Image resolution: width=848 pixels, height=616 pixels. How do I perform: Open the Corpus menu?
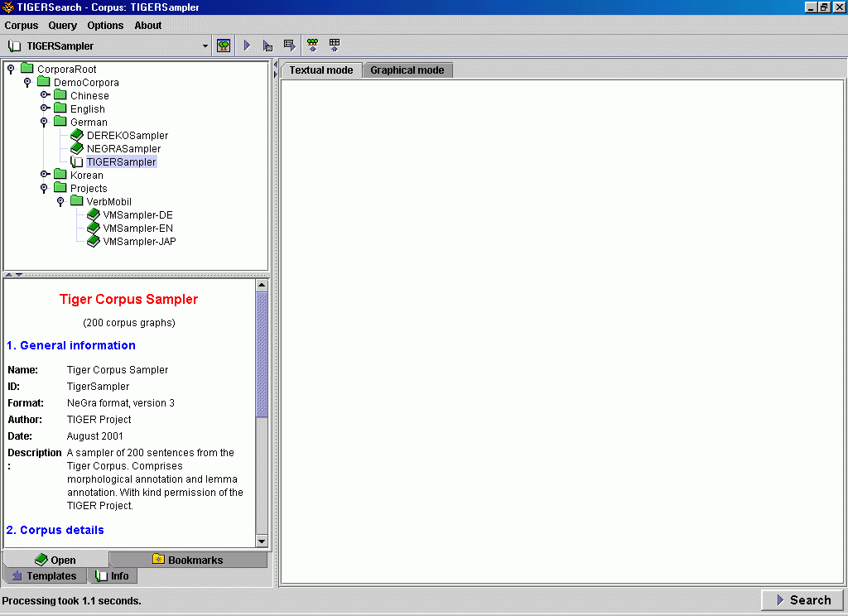point(22,26)
